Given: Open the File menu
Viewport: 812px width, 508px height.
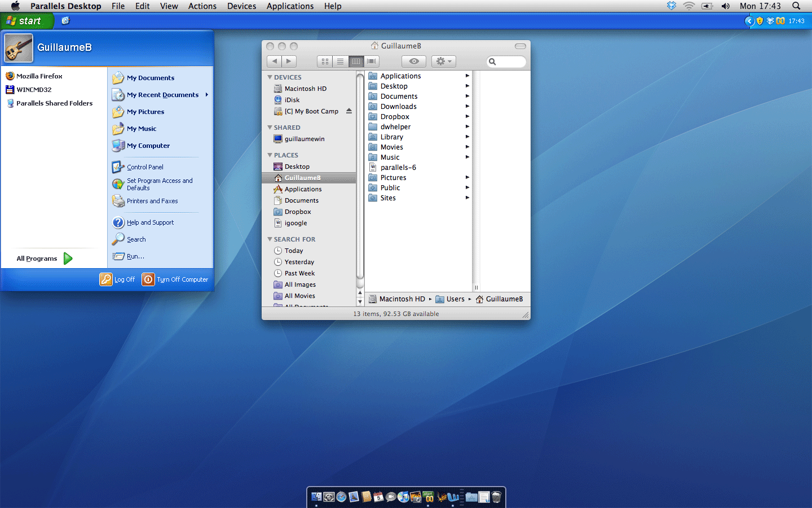Looking at the screenshot, I should tap(118, 6).
